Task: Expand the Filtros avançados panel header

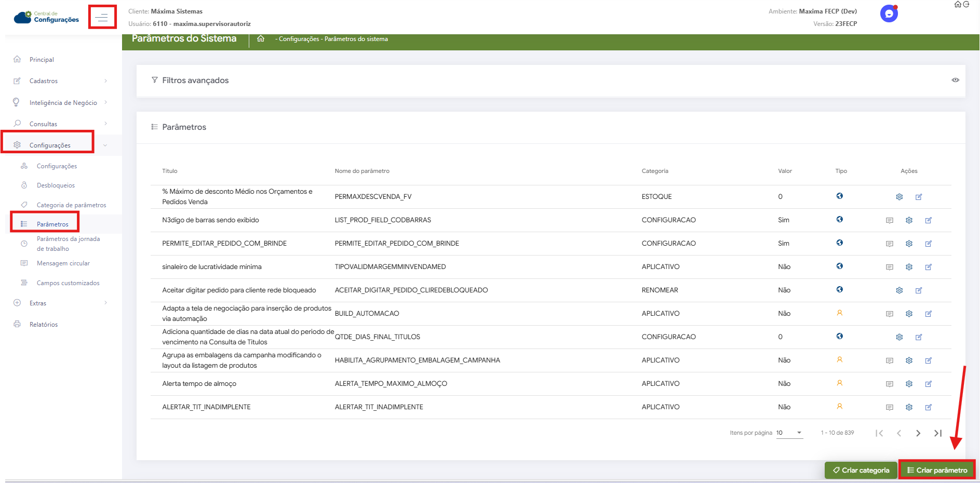Action: (195, 81)
